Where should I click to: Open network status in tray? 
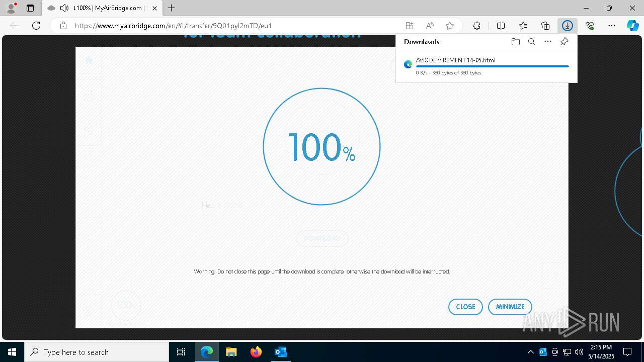coord(567,352)
